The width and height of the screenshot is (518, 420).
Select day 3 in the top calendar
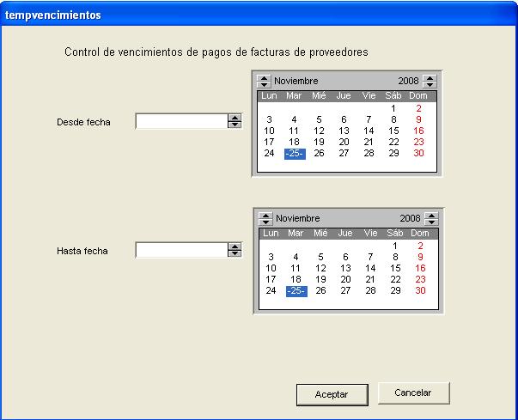[x=269, y=119]
